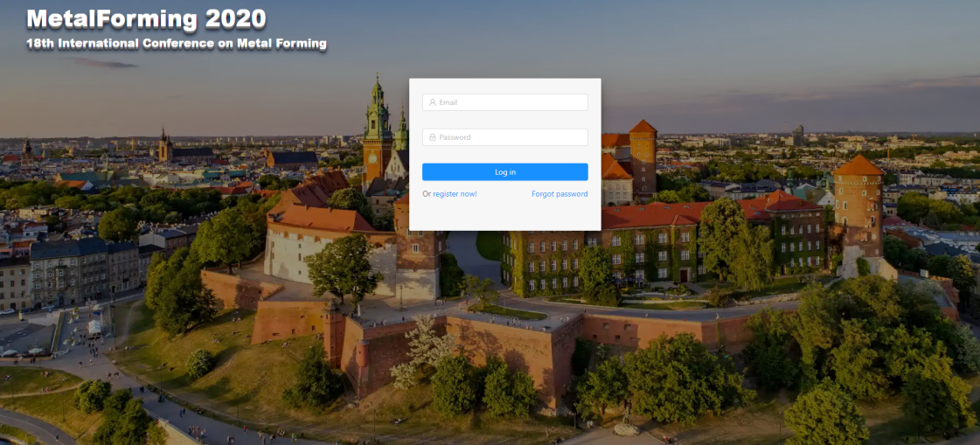Click the lock icon in Password field

[x=432, y=137]
